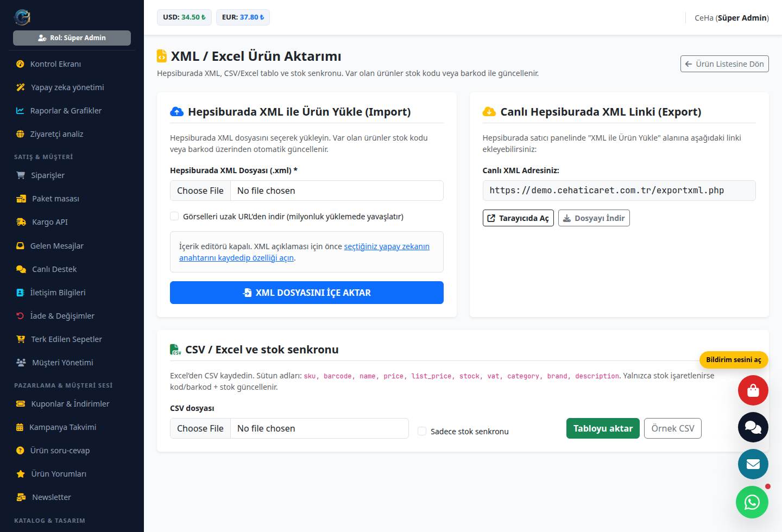Viewport: 782px width, 532px height.
Task: Click the Gelen Mesajlar inbox icon
Action: (20, 246)
